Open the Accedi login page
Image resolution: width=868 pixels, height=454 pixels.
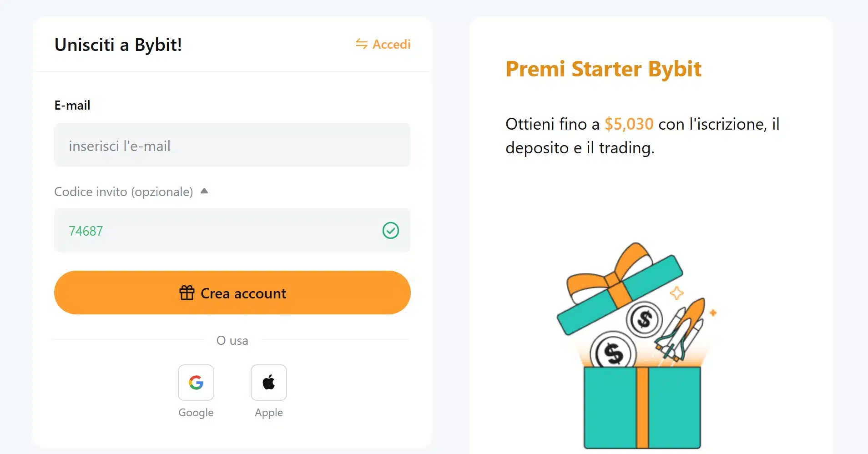tap(391, 44)
